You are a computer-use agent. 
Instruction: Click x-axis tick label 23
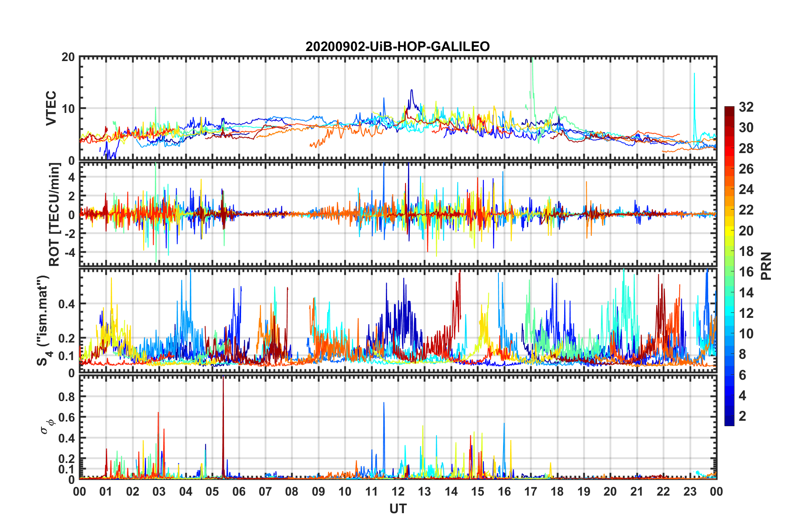click(x=690, y=491)
